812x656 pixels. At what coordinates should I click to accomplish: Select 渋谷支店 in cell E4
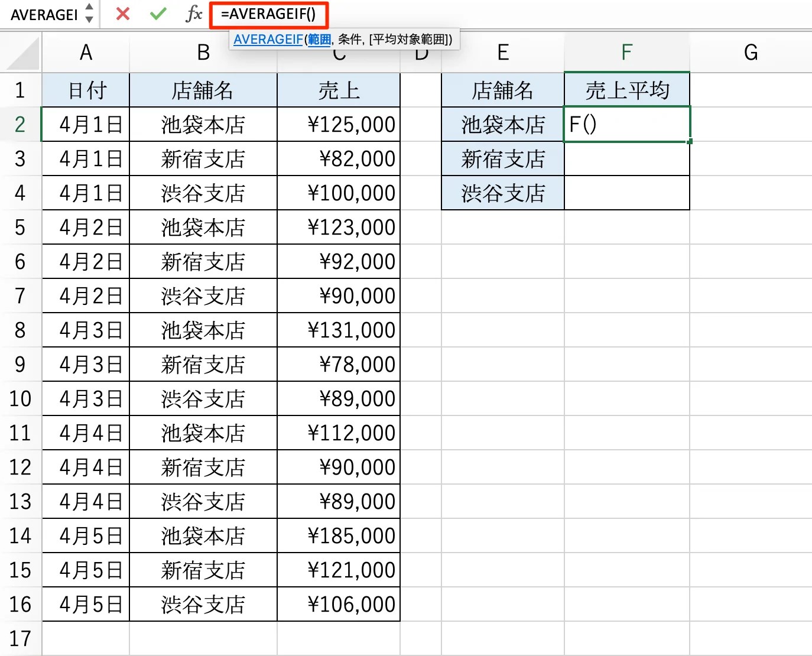pos(503,193)
